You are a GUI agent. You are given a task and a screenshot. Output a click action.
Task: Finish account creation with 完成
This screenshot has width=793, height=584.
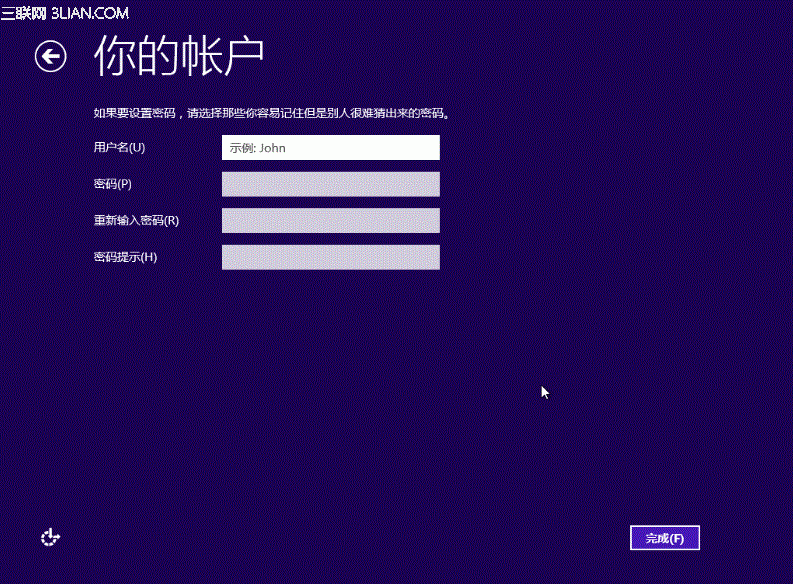[x=665, y=538]
